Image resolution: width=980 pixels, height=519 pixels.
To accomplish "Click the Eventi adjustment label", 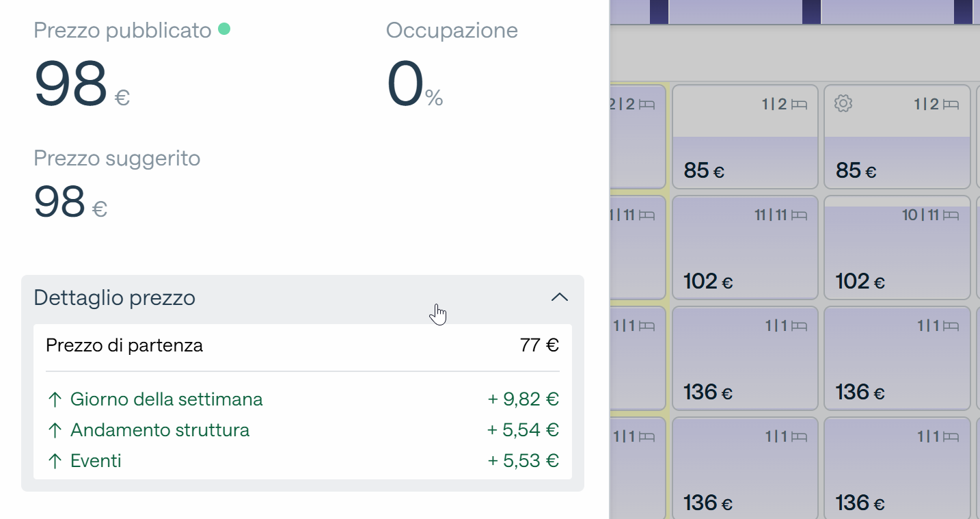I will [x=96, y=462].
